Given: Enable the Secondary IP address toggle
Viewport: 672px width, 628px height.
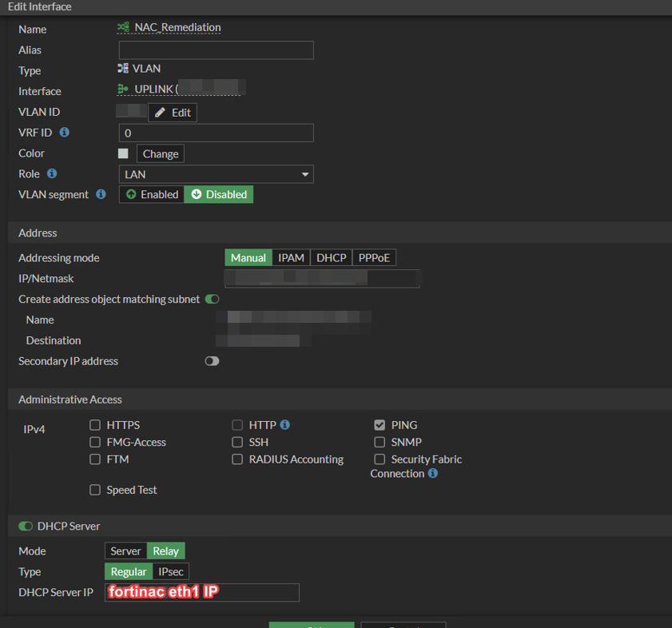Looking at the screenshot, I should tap(212, 361).
